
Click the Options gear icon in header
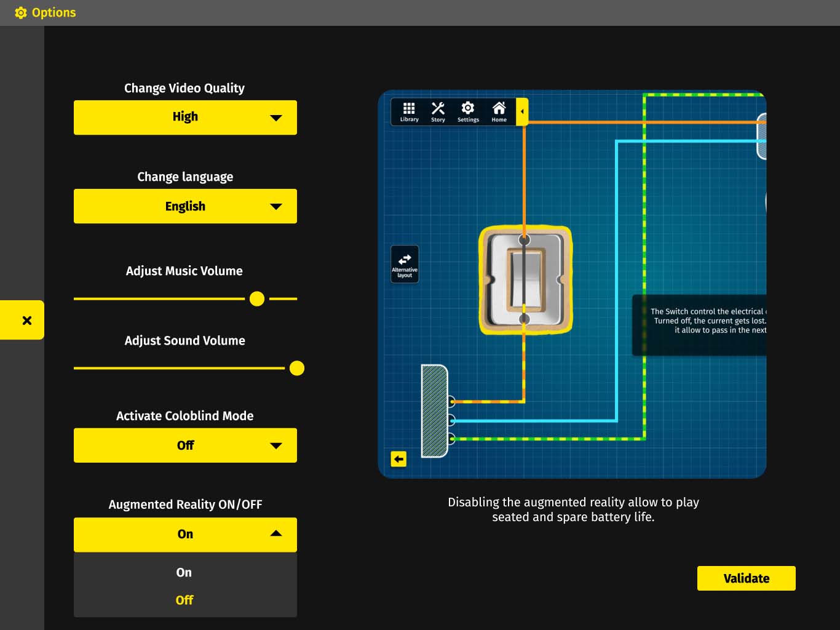(20, 13)
